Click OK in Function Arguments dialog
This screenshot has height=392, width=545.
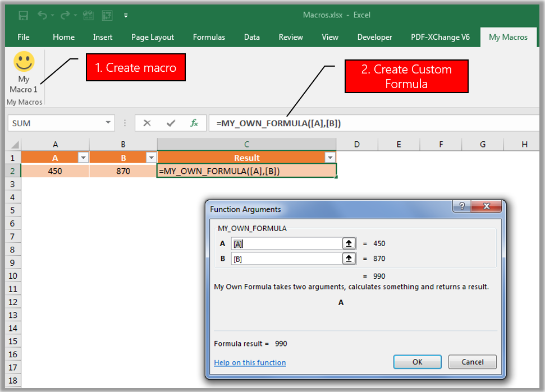pyautogui.click(x=418, y=362)
